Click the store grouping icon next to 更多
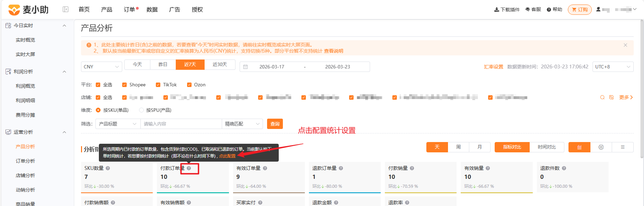644x206 pixels. pos(611,97)
